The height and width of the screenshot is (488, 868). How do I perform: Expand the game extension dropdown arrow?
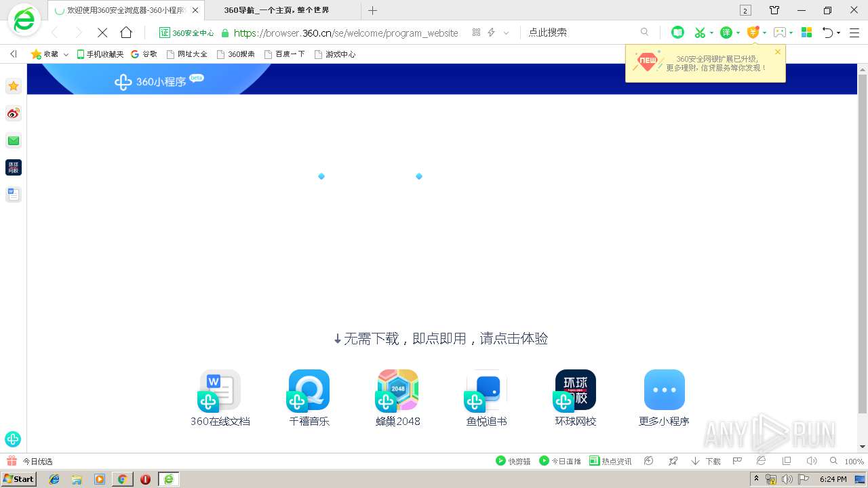(791, 33)
